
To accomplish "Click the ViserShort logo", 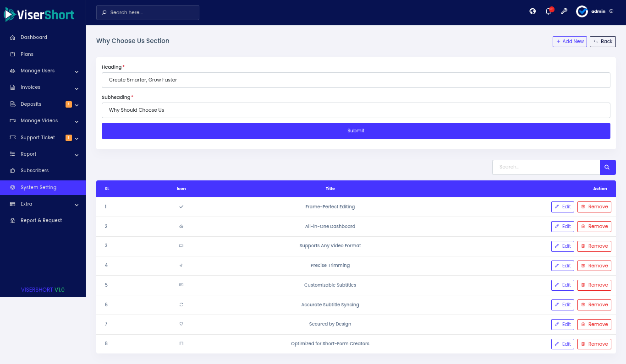I will click(39, 15).
